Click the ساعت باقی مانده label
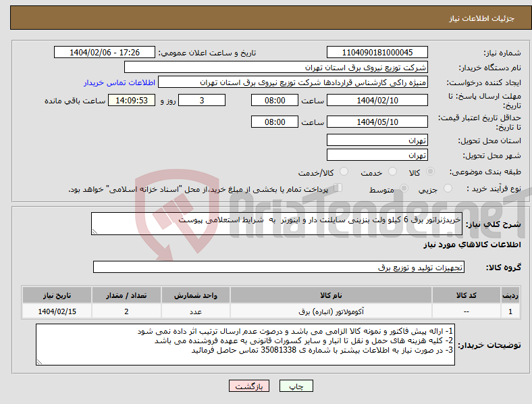Viewport: 532px width, 404px height. [x=75, y=101]
